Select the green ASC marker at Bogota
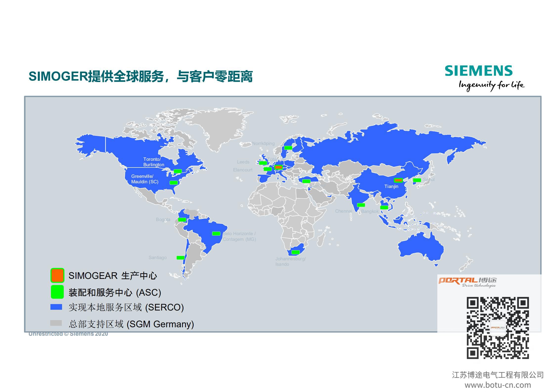555x392 pixels. click(182, 220)
